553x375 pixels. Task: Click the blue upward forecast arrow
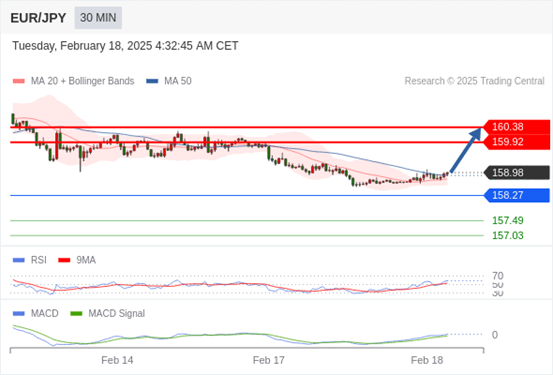[x=466, y=150]
